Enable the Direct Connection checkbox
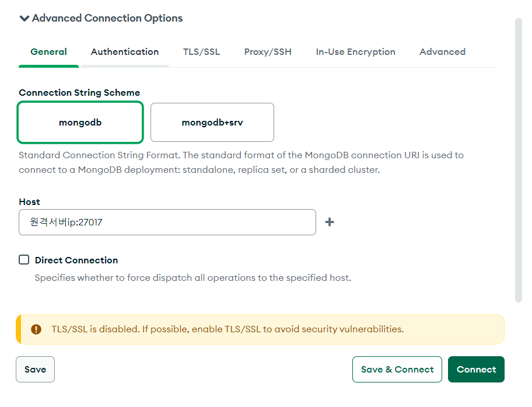532x407 pixels. tap(24, 260)
